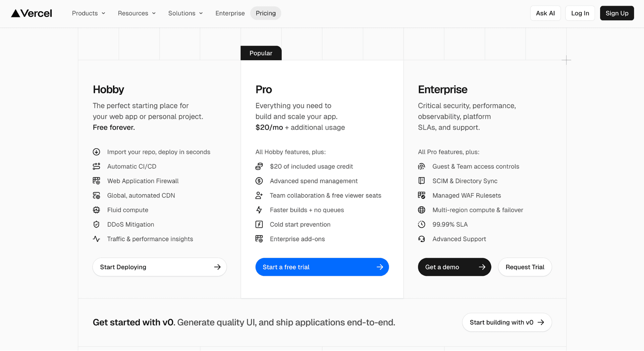Click the Automatic CI/CD icon
The width and height of the screenshot is (644, 351).
(96, 166)
